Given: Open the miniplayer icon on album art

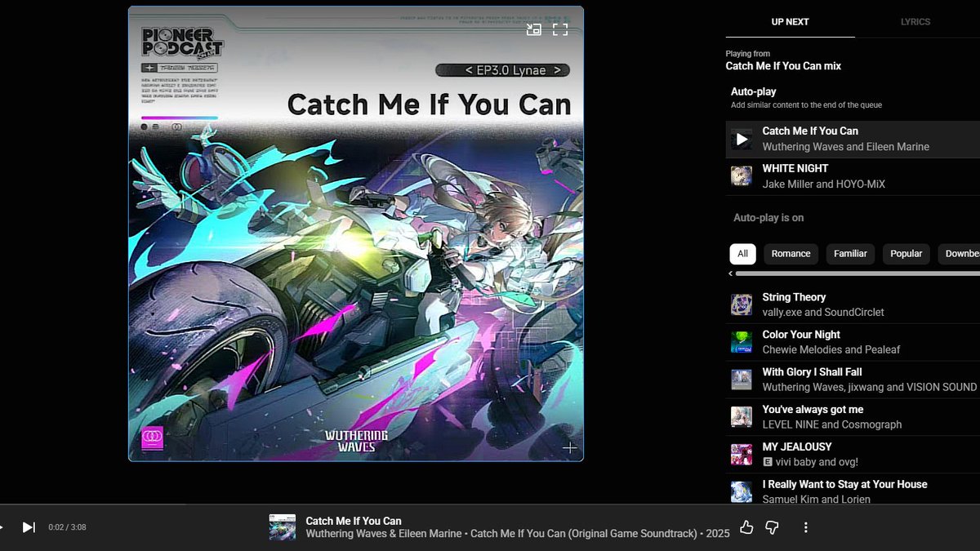Looking at the screenshot, I should point(534,29).
